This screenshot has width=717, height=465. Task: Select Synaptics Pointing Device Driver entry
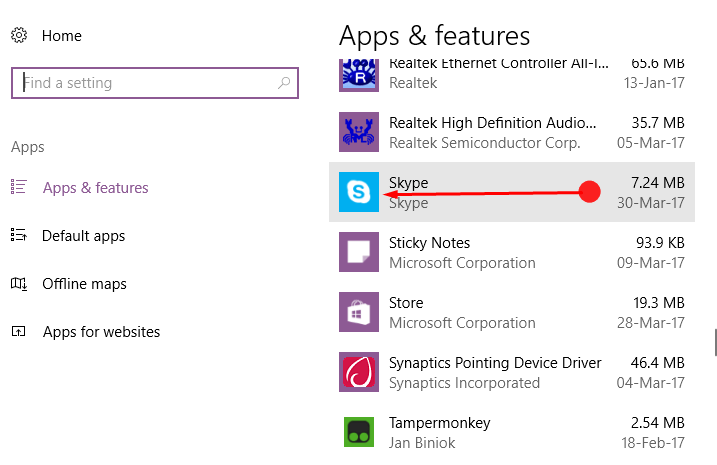tap(512, 372)
